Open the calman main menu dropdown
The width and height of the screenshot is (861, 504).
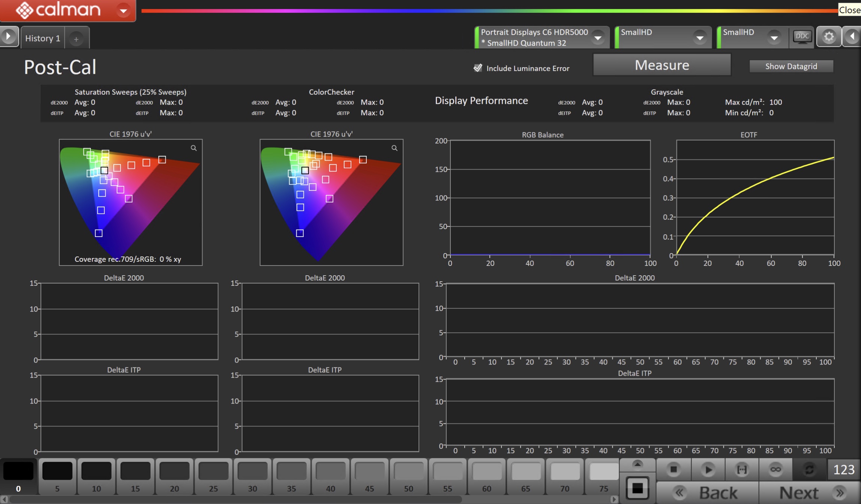(x=123, y=10)
